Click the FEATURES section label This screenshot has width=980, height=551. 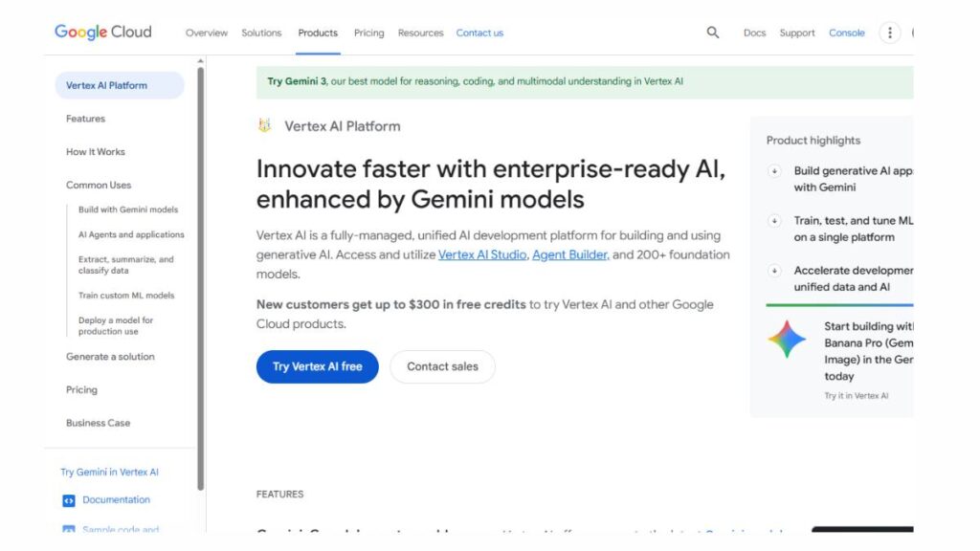[280, 495]
